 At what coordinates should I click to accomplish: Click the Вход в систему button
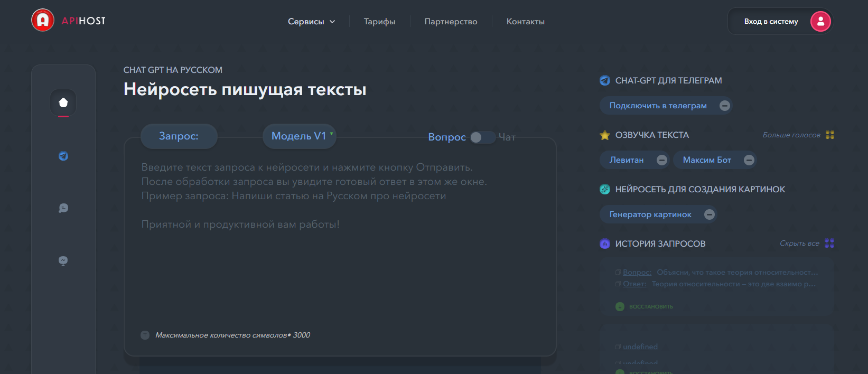pos(771,22)
